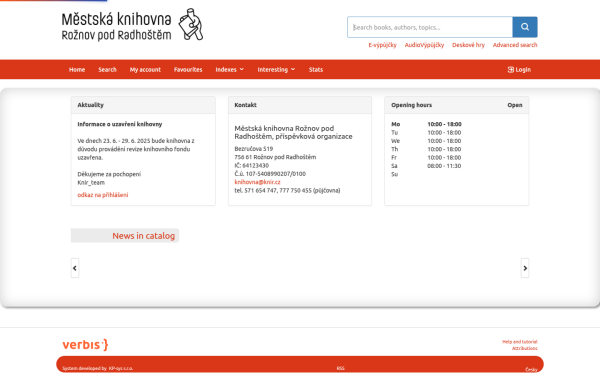Click the Login link

click(519, 70)
